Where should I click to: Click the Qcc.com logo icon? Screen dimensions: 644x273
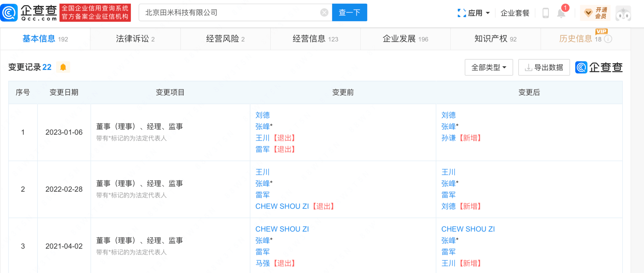[9, 13]
